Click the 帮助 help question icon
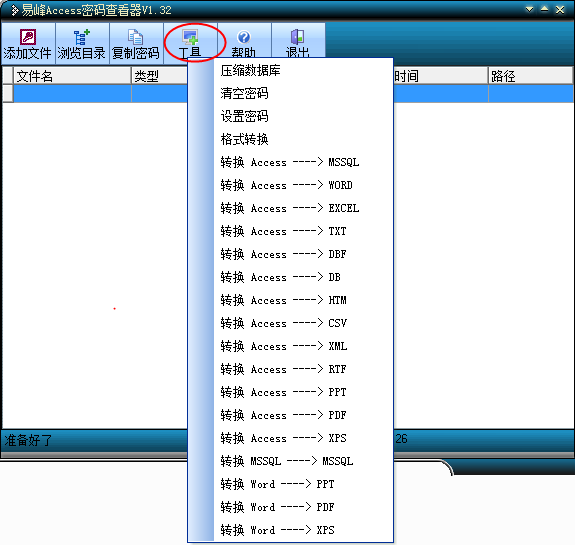The height and width of the screenshot is (545, 575). [243, 37]
